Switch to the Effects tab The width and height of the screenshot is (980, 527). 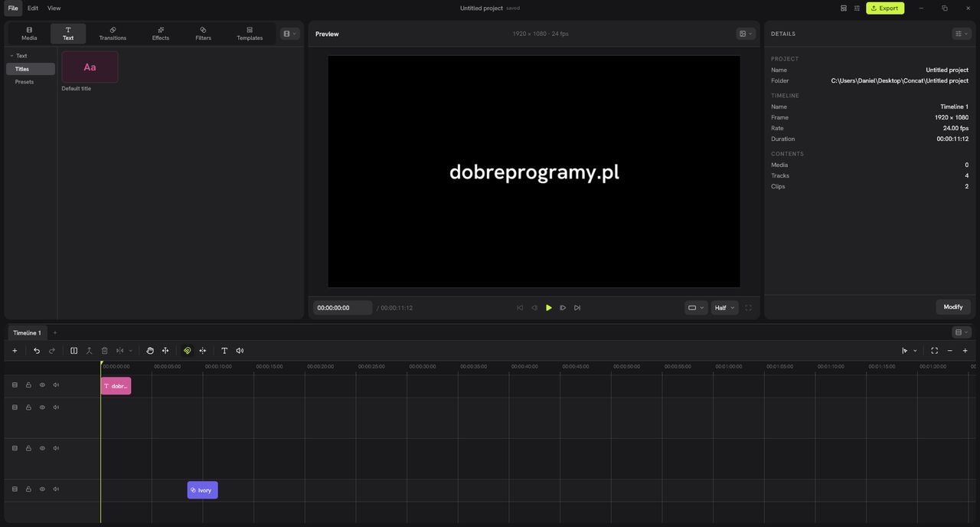click(x=161, y=34)
